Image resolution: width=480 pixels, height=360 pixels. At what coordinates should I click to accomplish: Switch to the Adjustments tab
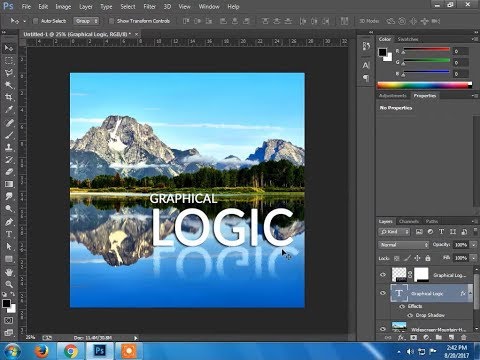click(393, 96)
